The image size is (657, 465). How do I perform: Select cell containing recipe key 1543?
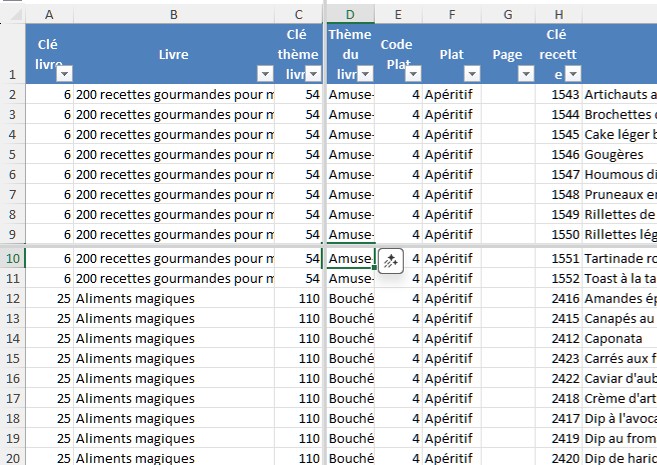(558, 94)
